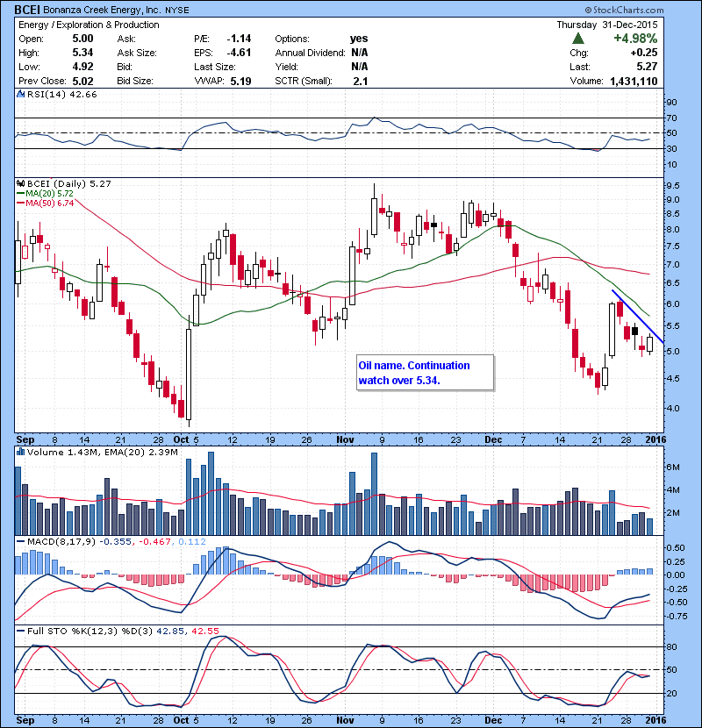Click the "BCEI" ticker symbol in the title
This screenshot has height=728, width=702.
tap(27, 10)
